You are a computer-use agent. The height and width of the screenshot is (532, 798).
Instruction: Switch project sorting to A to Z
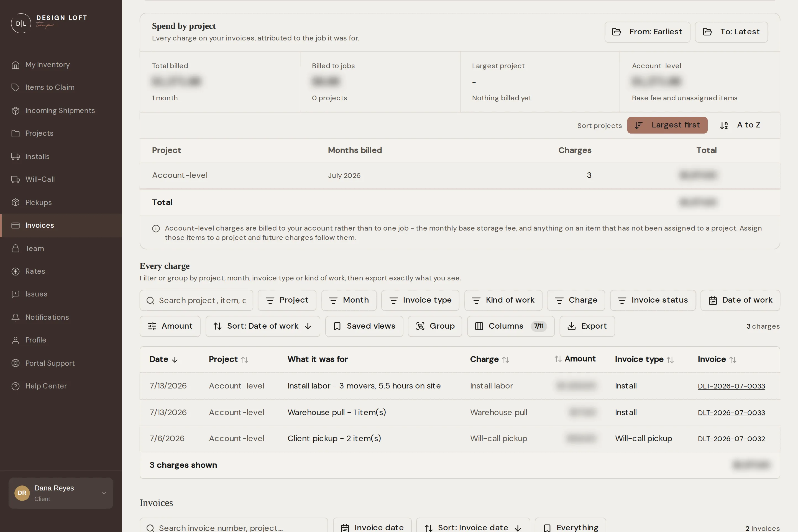point(740,125)
